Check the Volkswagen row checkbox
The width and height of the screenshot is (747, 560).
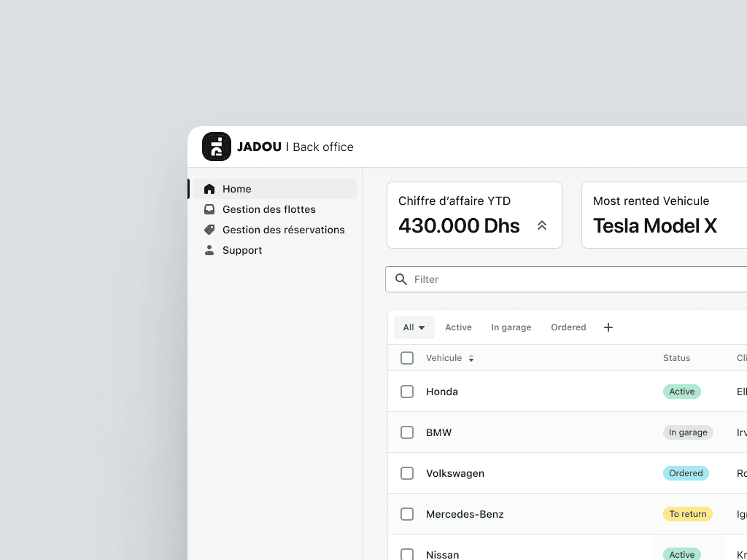coord(407,473)
